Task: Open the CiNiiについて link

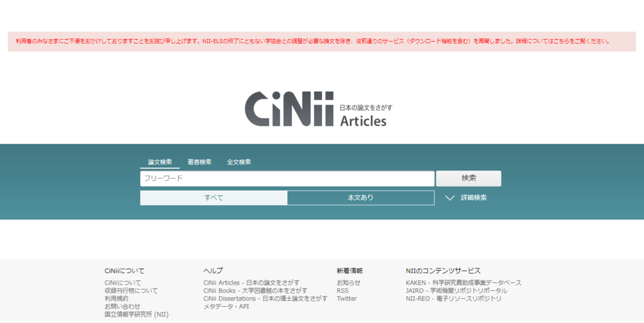Action: (123, 283)
